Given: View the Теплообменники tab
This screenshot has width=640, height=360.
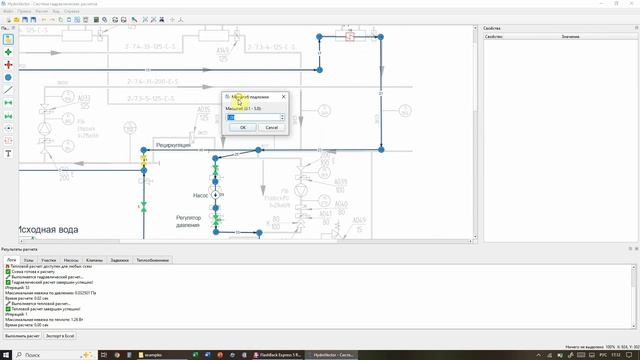Looking at the screenshot, I should tap(153, 260).
